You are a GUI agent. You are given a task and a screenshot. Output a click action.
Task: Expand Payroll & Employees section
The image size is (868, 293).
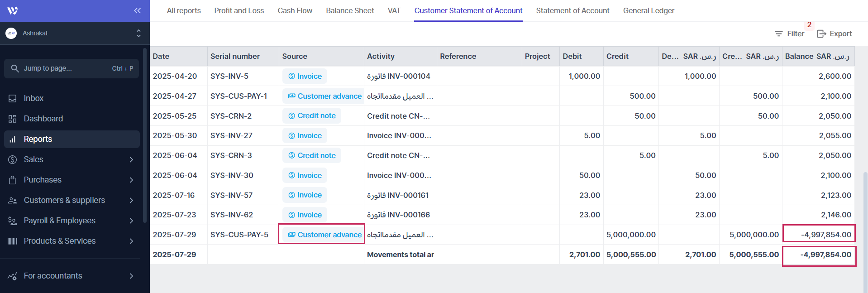[131, 221]
